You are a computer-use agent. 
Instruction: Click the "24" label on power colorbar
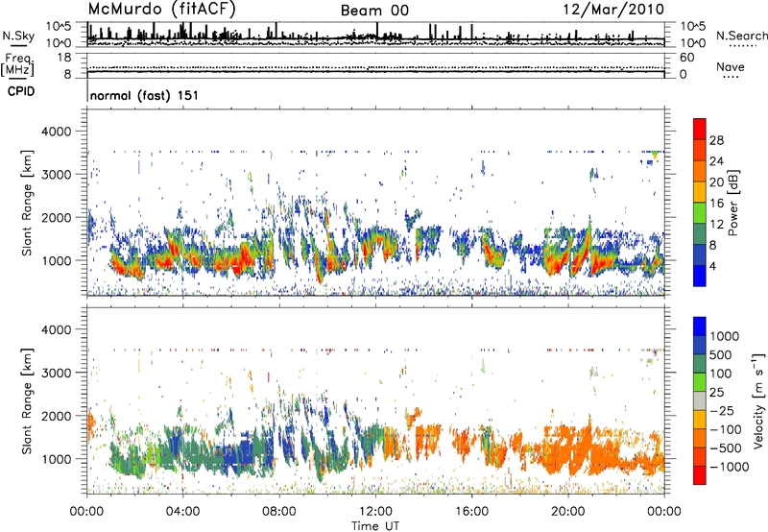[716, 161]
